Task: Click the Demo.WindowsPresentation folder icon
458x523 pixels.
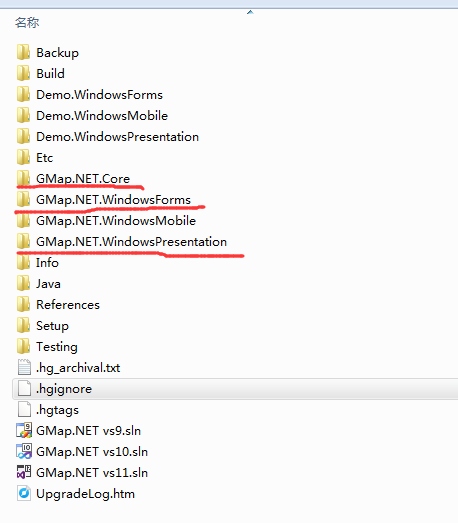Action: click(23, 136)
